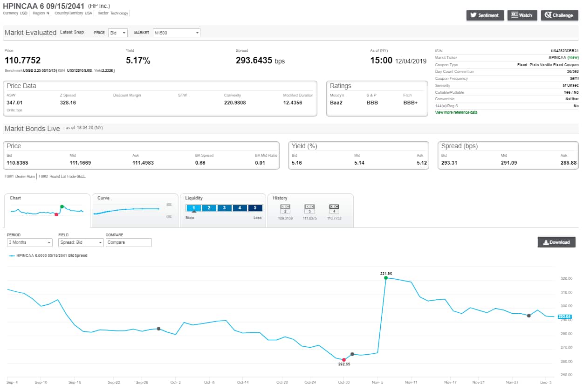The width and height of the screenshot is (583, 392).
Task: Click the Spread Mid value 291.09
Action: coord(508,163)
